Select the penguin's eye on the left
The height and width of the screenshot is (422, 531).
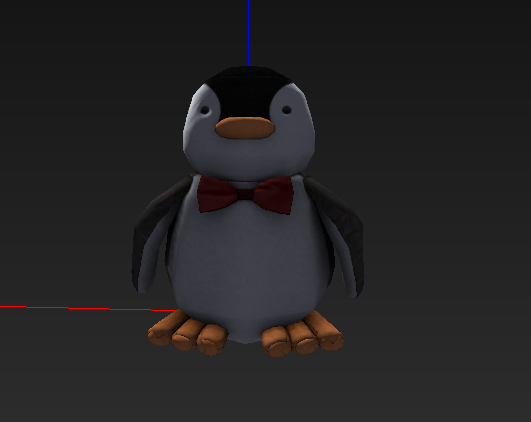[x=205, y=110]
